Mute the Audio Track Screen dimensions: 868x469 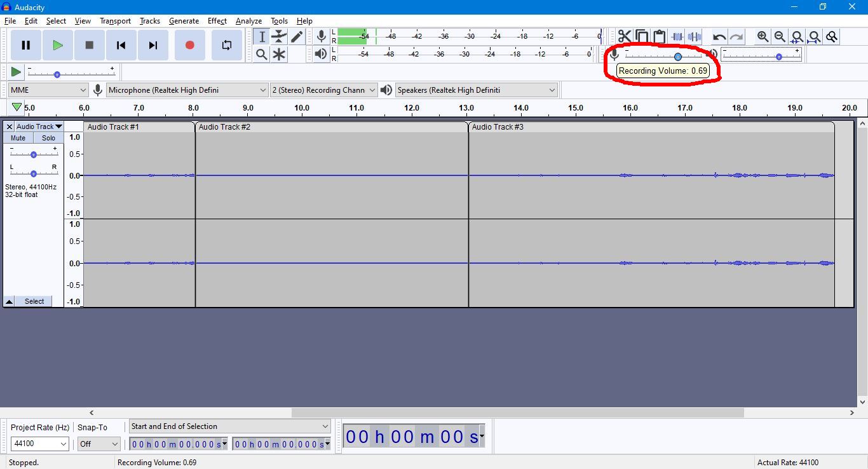click(x=18, y=138)
